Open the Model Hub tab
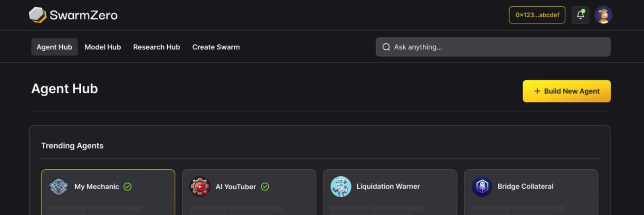This screenshot has width=644, height=215. (x=103, y=47)
